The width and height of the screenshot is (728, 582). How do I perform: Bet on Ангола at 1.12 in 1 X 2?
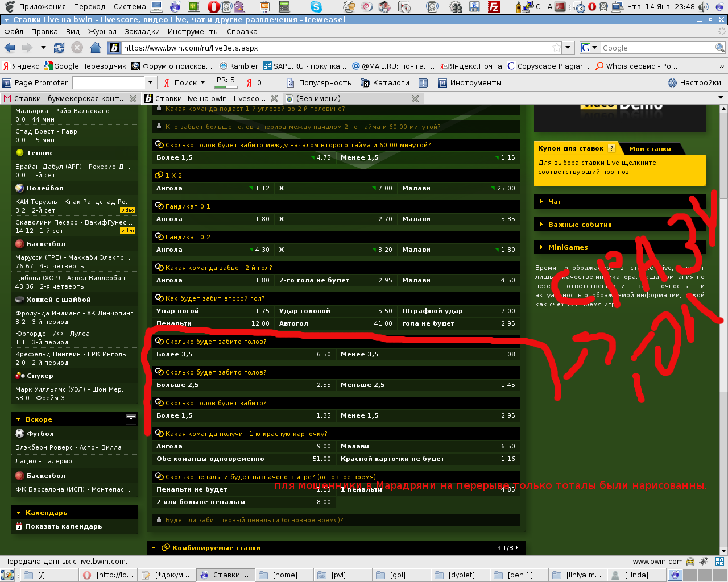pos(213,188)
